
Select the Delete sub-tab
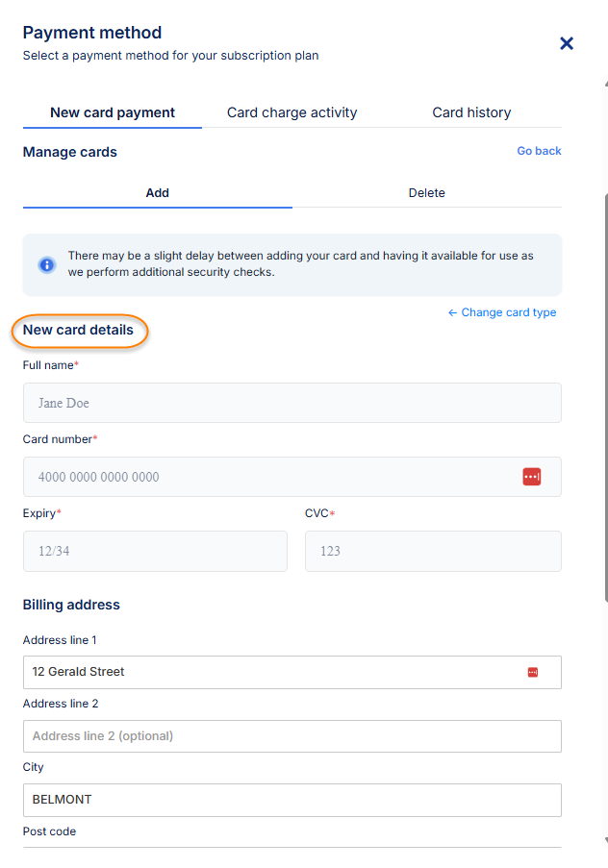click(x=427, y=192)
